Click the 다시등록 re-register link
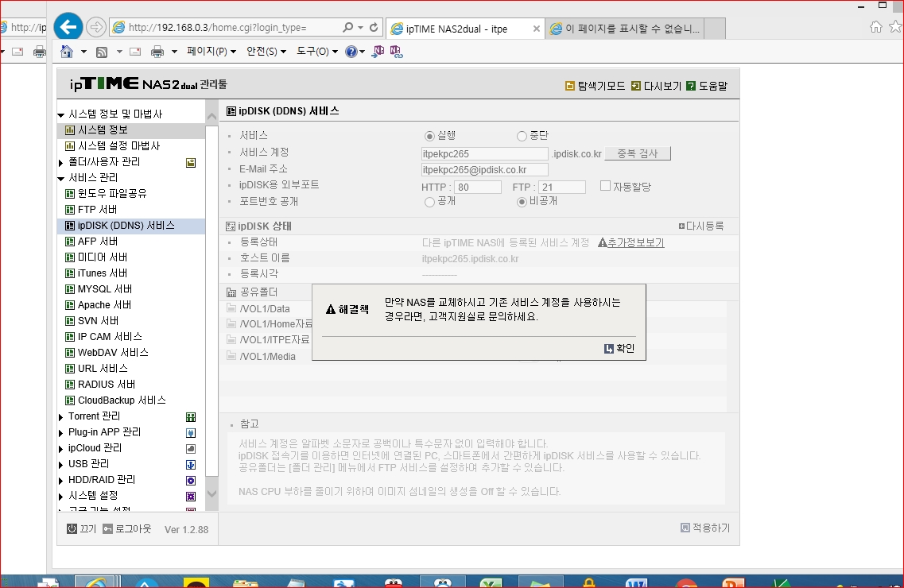 [701, 226]
